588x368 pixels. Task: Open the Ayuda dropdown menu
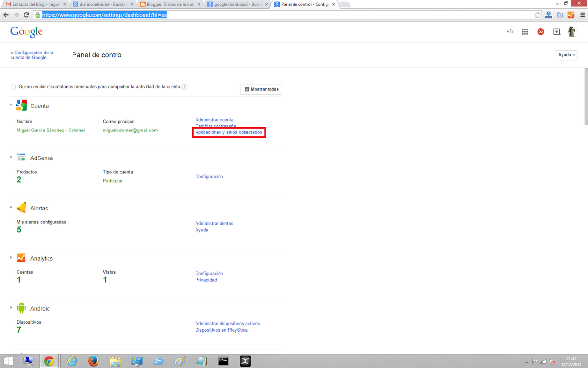tap(566, 55)
